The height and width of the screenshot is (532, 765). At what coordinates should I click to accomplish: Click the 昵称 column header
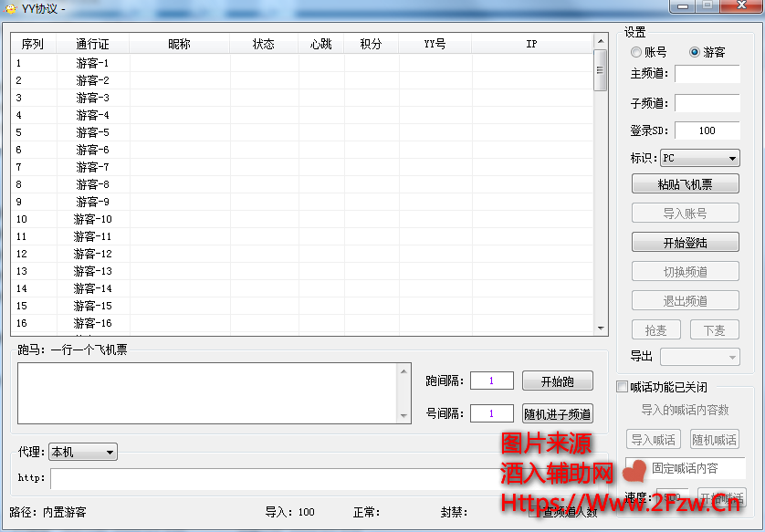tap(180, 44)
